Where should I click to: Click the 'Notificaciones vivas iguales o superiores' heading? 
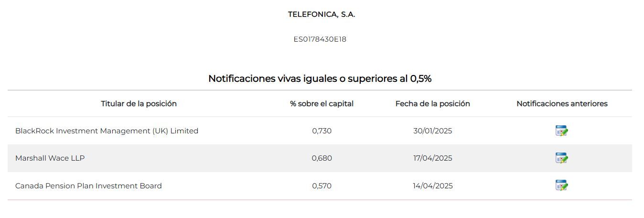pos(320,78)
